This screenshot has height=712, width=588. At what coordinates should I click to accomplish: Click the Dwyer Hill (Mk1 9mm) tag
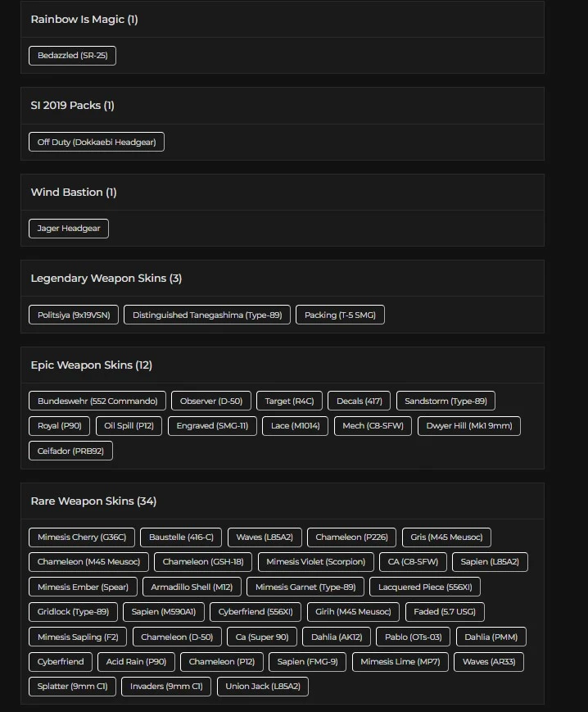tap(469, 426)
